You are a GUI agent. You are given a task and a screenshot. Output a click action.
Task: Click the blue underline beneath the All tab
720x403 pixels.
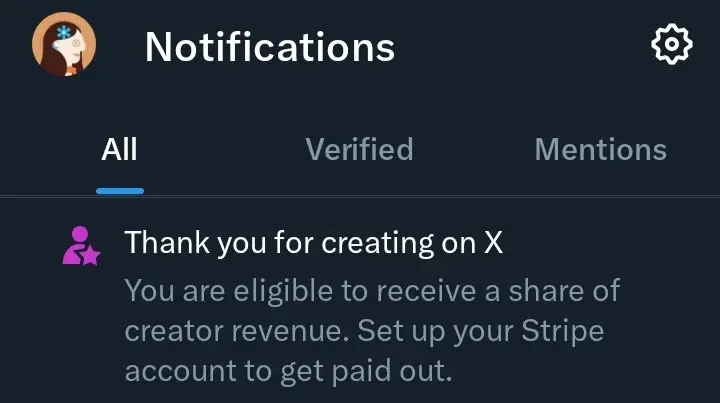(x=120, y=191)
